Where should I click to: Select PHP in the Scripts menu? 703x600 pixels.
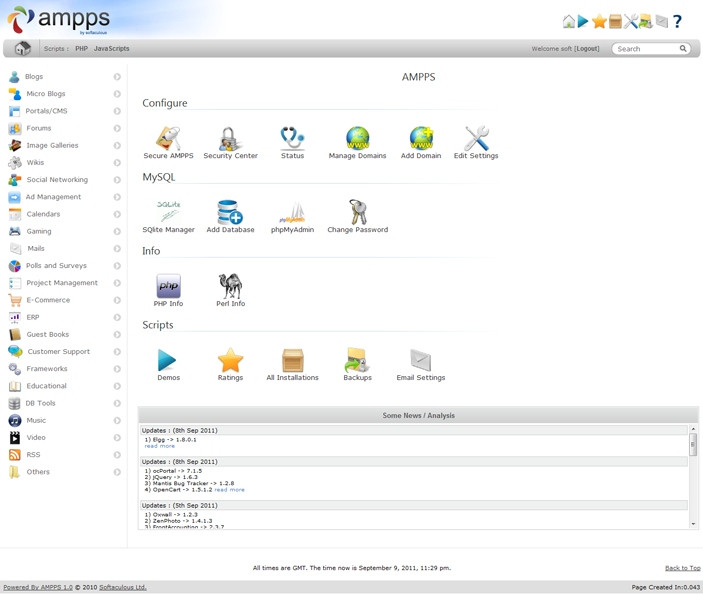(x=82, y=48)
